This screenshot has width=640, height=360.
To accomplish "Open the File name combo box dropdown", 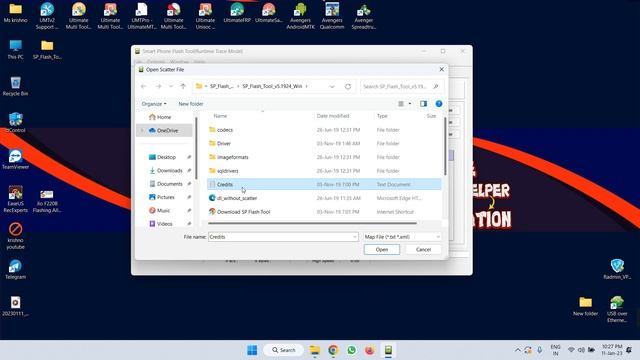I will coord(354,237).
